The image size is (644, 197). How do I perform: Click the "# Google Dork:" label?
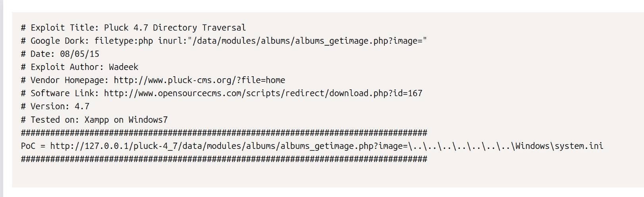point(55,41)
